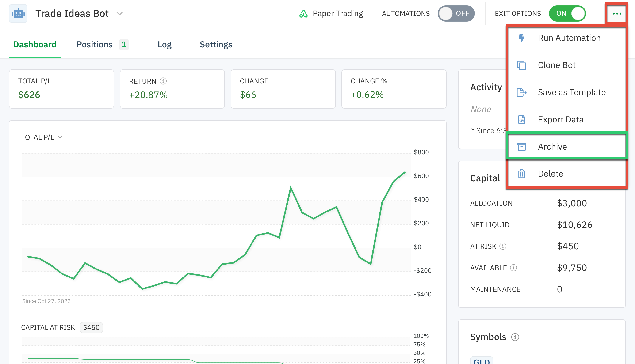The height and width of the screenshot is (364, 635).
Task: Switch to the Positions tab
Action: [x=94, y=44]
